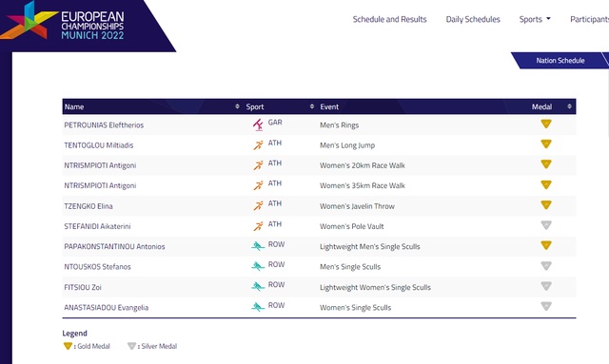The width and height of the screenshot is (609, 364).
Task: Click athletics icon in 35km Race Walk row
Action: (x=258, y=185)
